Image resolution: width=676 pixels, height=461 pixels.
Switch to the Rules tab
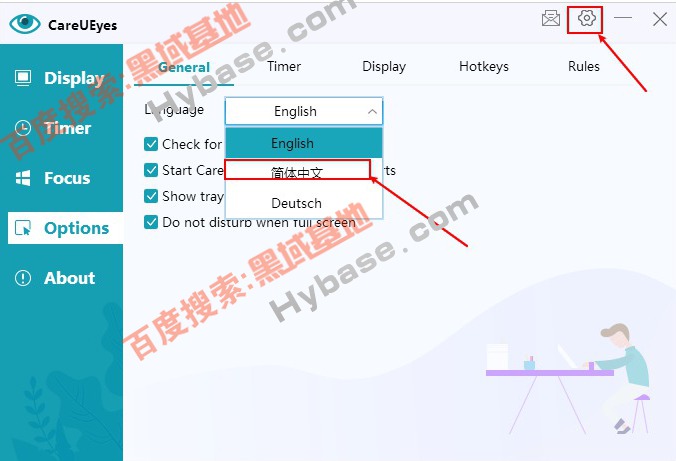pos(584,66)
